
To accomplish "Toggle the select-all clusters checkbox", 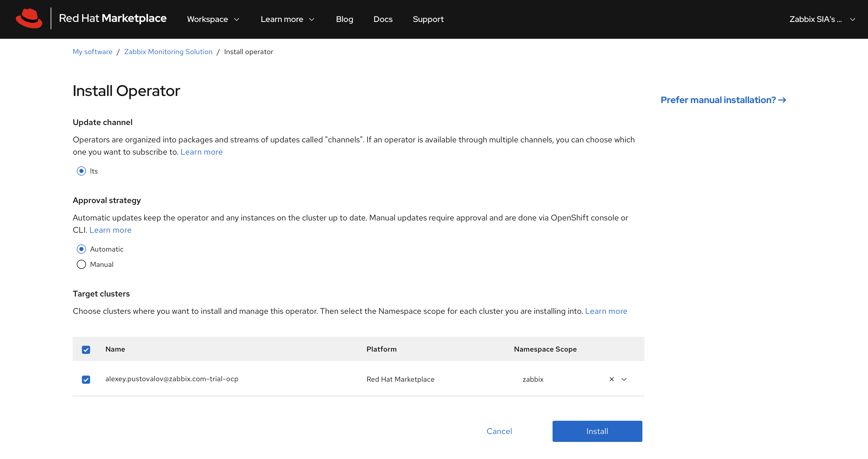I will click(86, 350).
